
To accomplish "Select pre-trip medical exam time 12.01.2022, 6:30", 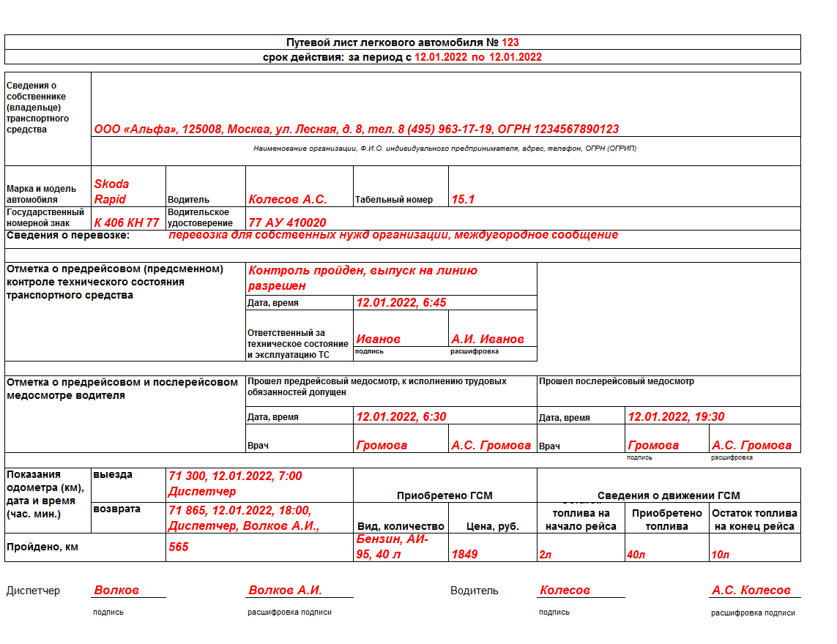I will pos(445,416).
